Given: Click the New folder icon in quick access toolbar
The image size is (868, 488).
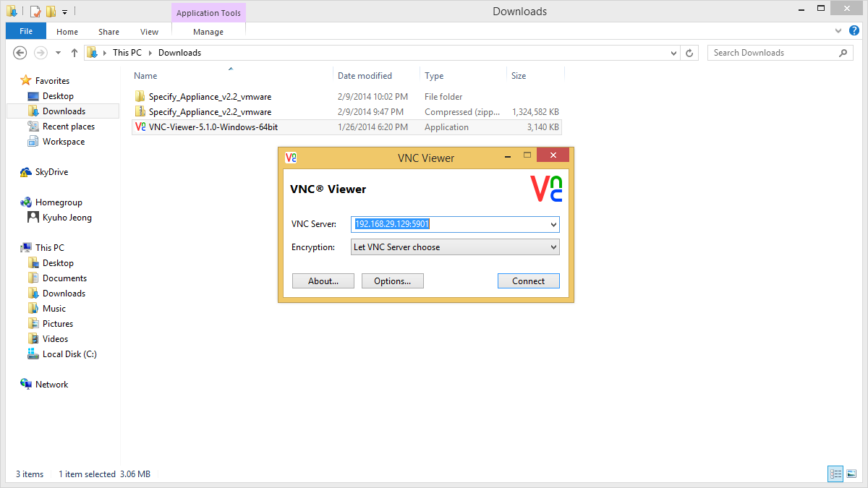Looking at the screenshot, I should click(x=50, y=12).
